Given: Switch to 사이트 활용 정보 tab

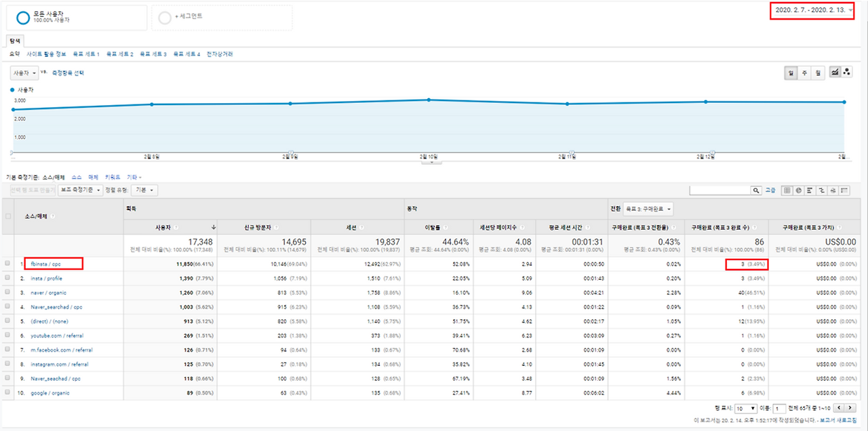Looking at the screenshot, I should pyautogui.click(x=47, y=54).
